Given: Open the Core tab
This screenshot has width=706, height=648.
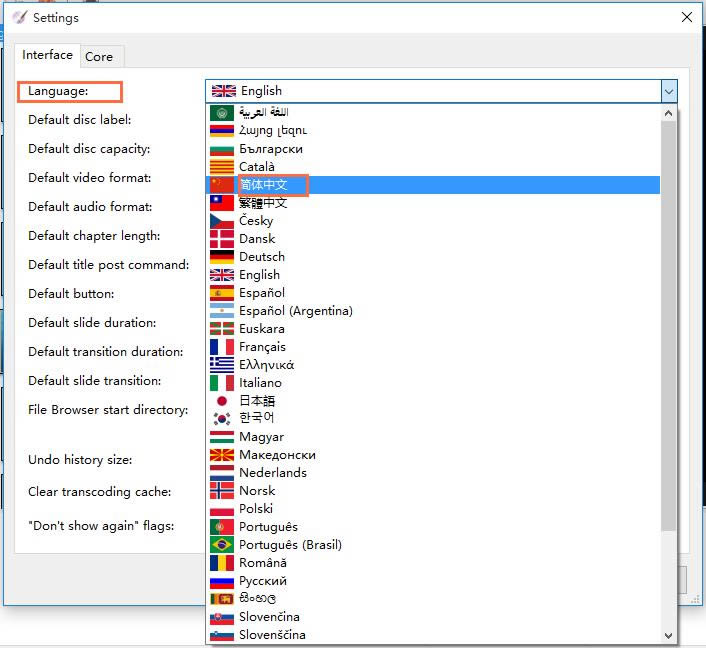Looking at the screenshot, I should (99, 57).
